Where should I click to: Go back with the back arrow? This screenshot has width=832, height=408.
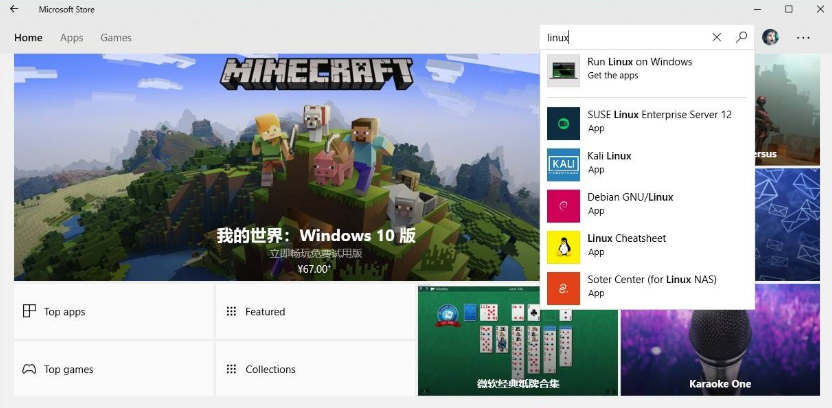coord(14,9)
